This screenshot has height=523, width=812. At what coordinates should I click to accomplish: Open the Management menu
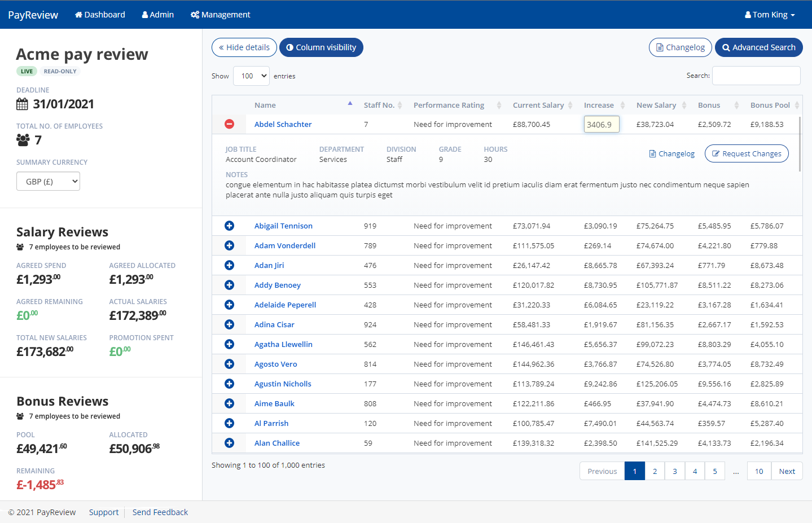click(x=220, y=15)
